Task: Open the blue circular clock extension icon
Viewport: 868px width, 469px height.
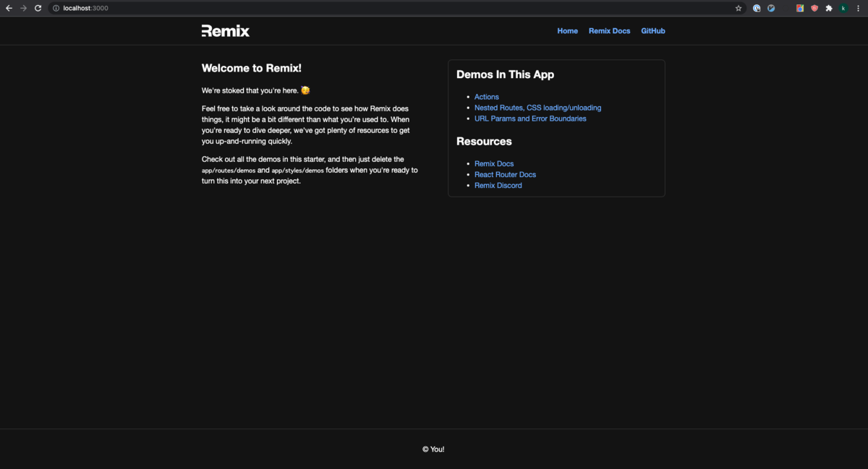Action: click(x=757, y=8)
